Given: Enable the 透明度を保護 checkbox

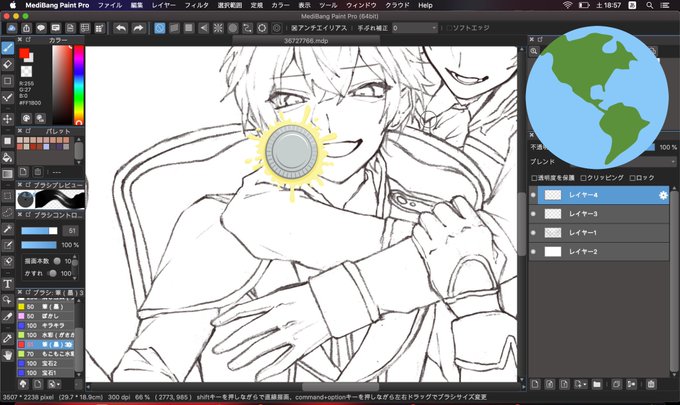Looking at the screenshot, I should [x=534, y=178].
